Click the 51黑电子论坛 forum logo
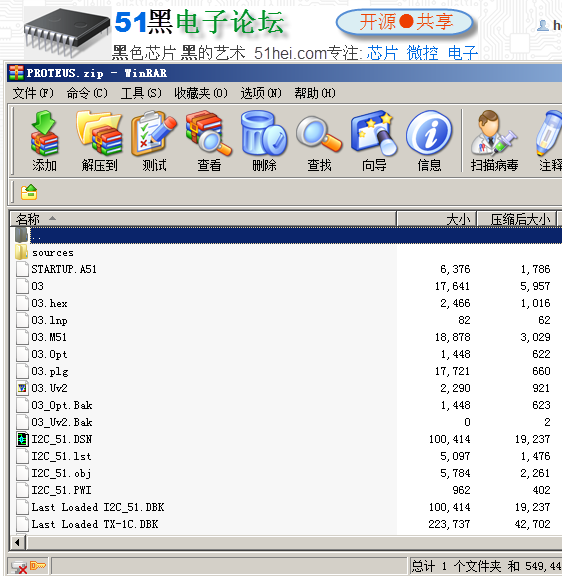 coord(199,22)
